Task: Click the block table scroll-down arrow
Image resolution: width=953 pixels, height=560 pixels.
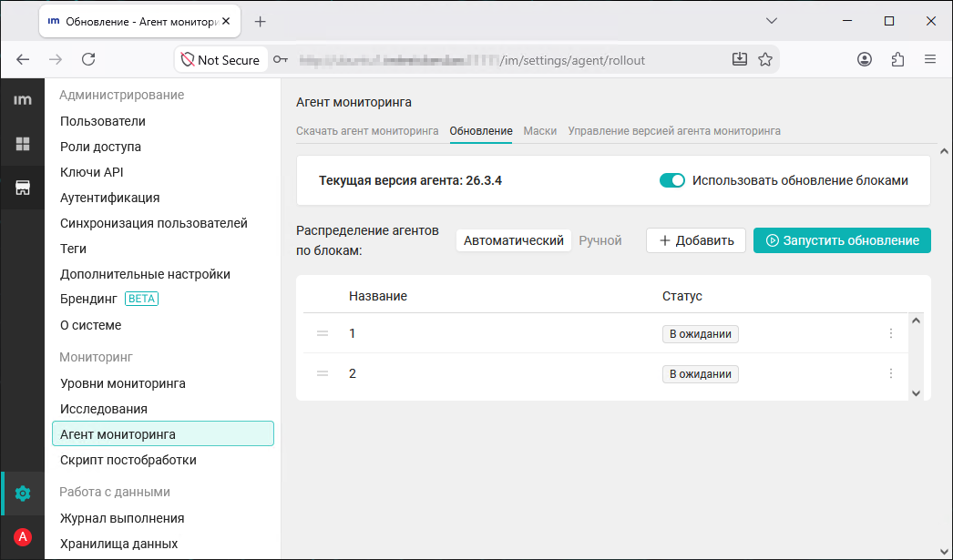Action: point(916,393)
